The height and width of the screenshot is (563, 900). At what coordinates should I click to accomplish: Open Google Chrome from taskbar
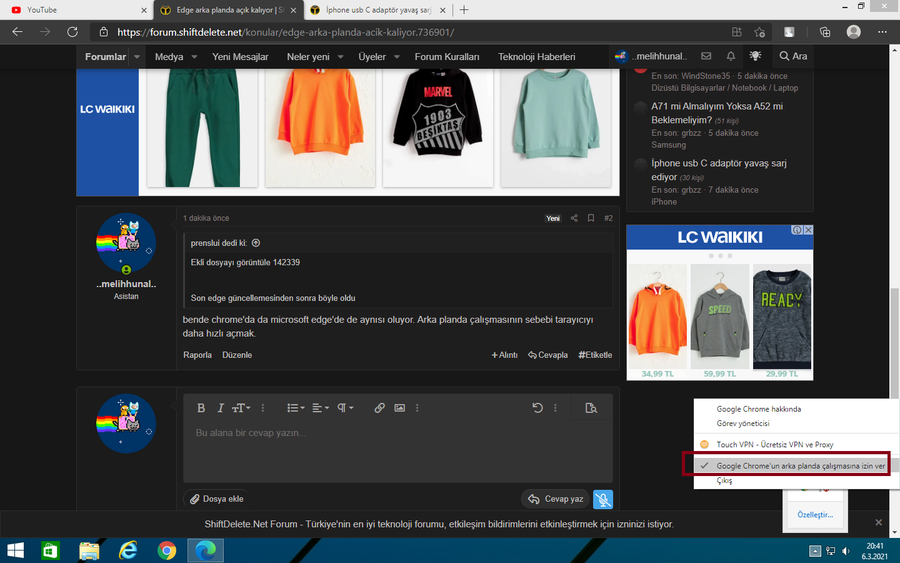click(x=166, y=551)
